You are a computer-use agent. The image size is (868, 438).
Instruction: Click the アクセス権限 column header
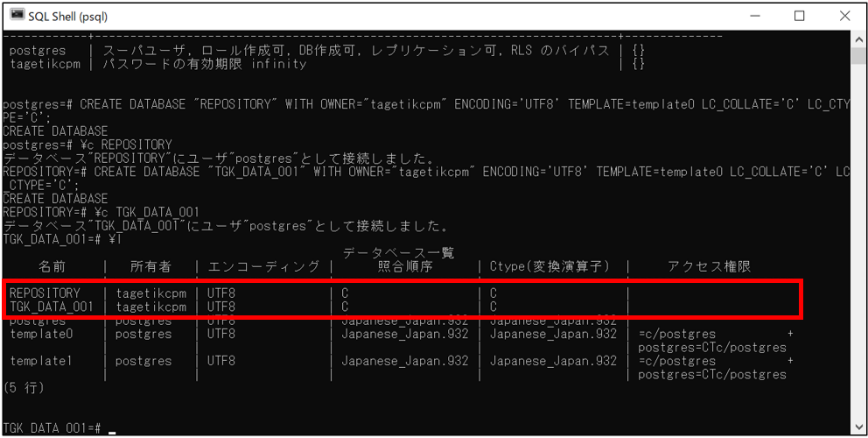[x=709, y=266]
